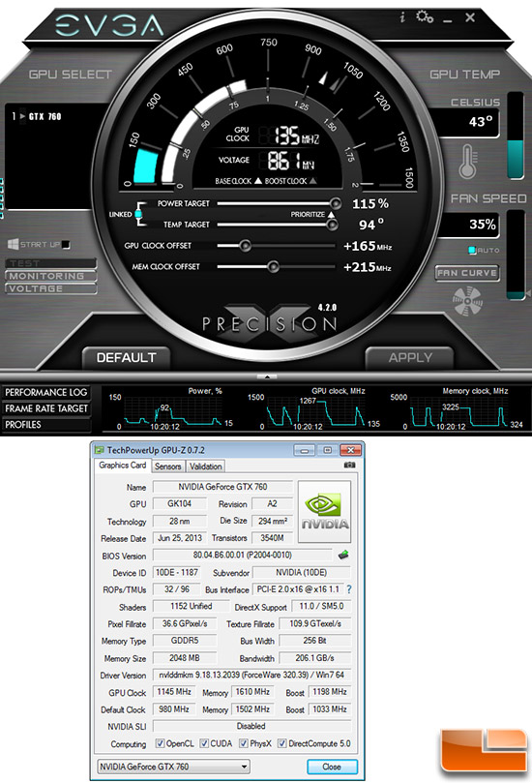Viewport: 532px width, 783px height.
Task: Click the Apply button
Action: [410, 357]
